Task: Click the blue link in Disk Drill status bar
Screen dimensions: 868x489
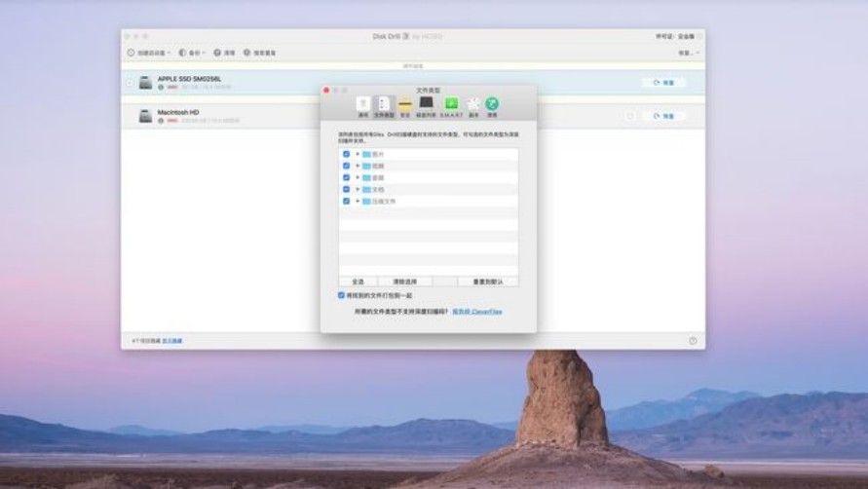Action: coord(172,341)
